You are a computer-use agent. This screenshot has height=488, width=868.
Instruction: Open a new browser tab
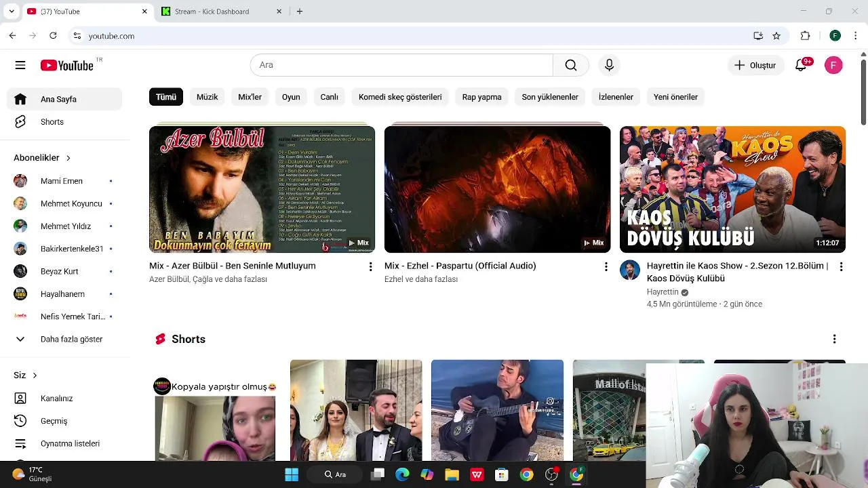300,12
